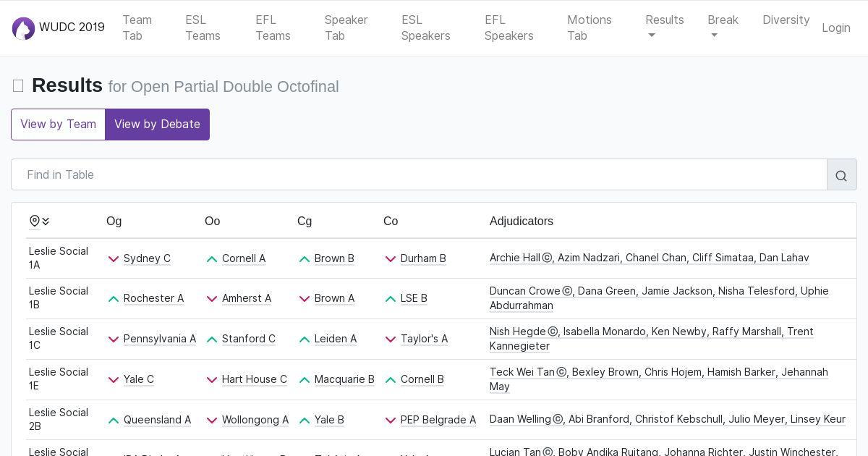Open team Sydney C
Viewport: 868px width, 456px height.
(x=147, y=258)
